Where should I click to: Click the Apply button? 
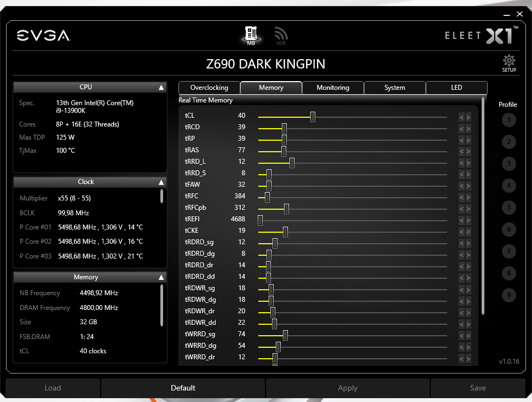(348, 388)
